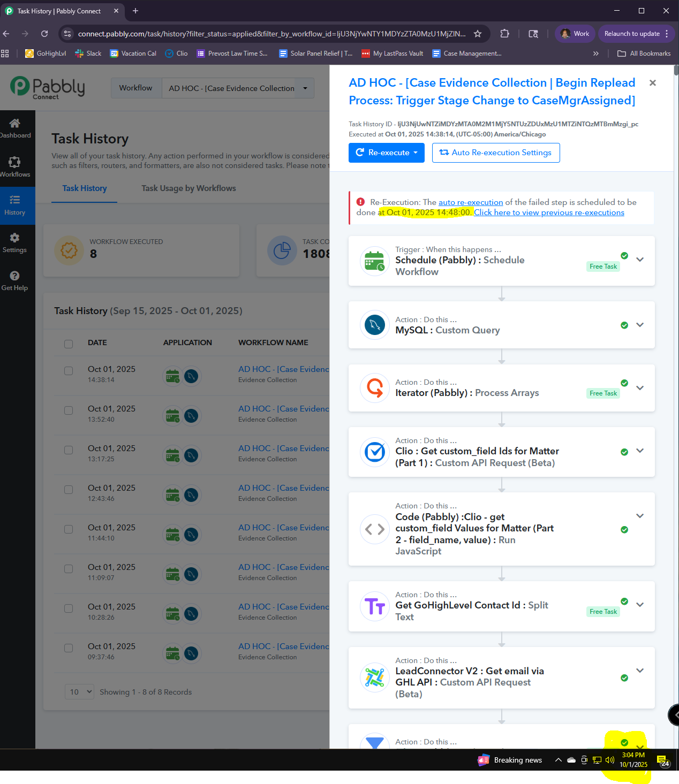
Task: Click the Clio step icon
Action: point(375,452)
